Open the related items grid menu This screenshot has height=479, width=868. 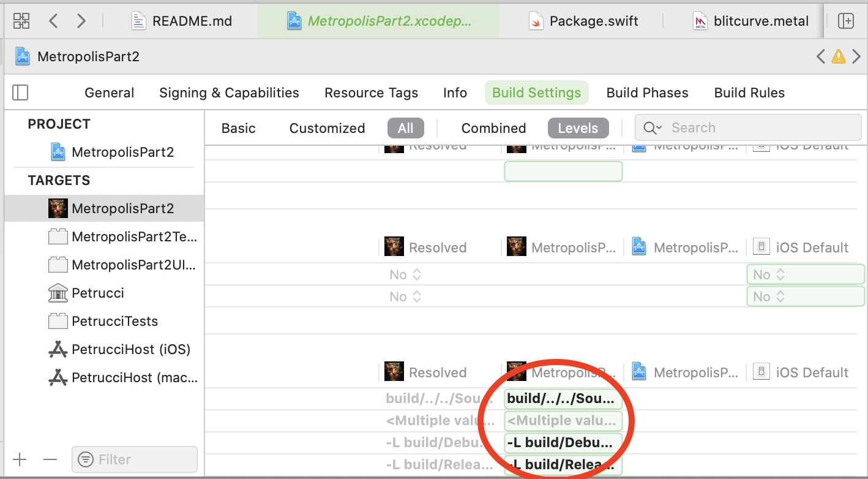click(x=21, y=21)
